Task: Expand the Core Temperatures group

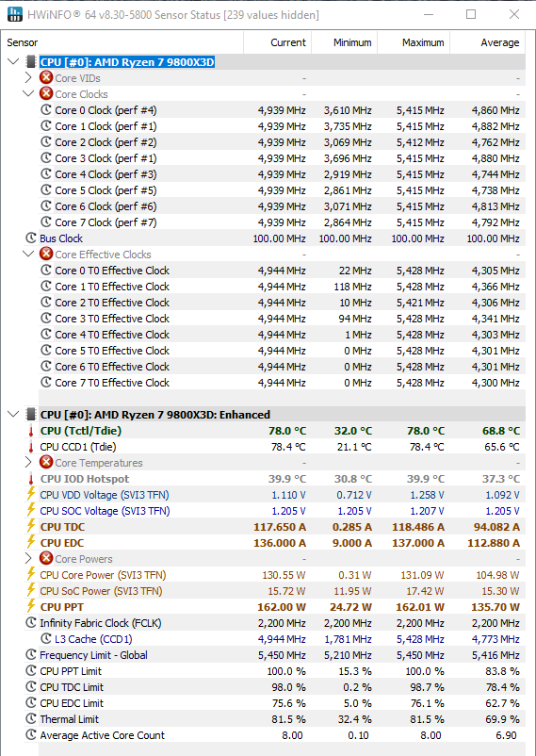Action: pyautogui.click(x=28, y=463)
